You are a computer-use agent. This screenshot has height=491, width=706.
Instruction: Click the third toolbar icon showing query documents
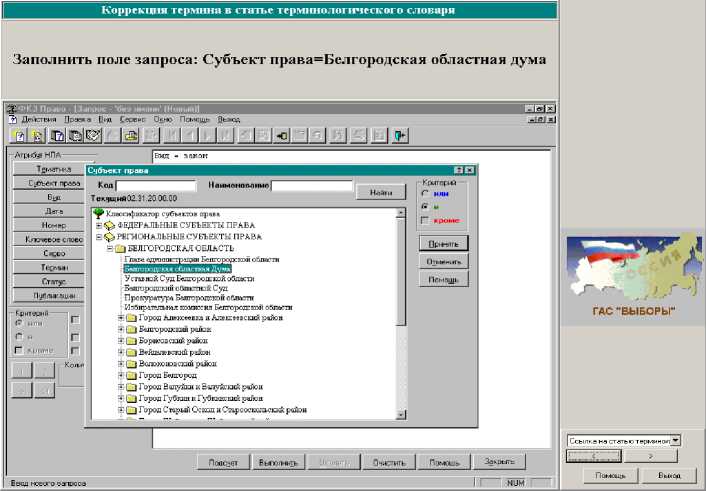click(x=57, y=136)
